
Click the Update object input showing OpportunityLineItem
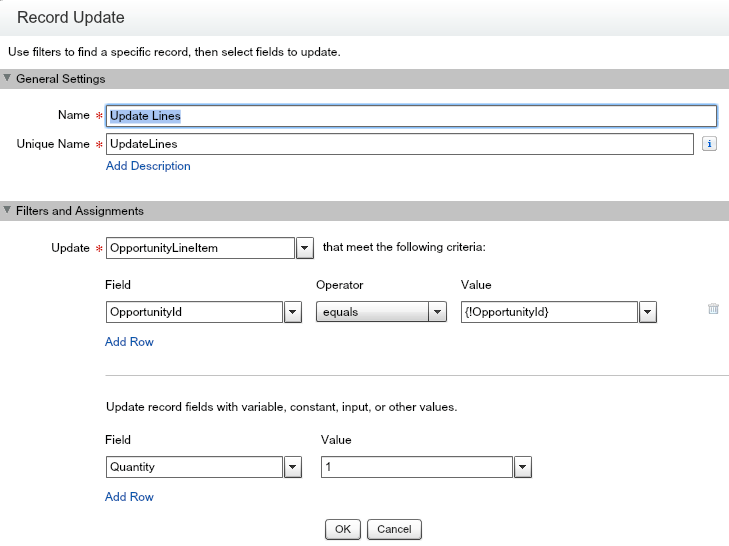tap(201, 247)
